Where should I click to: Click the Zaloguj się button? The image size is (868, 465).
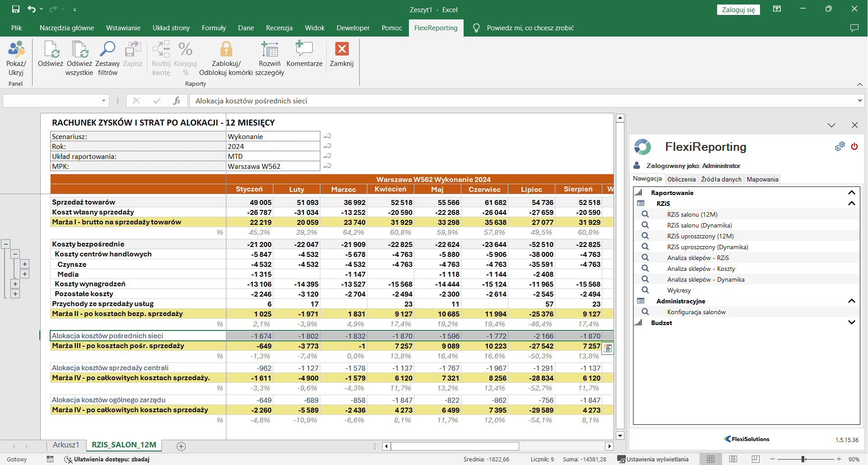click(738, 10)
